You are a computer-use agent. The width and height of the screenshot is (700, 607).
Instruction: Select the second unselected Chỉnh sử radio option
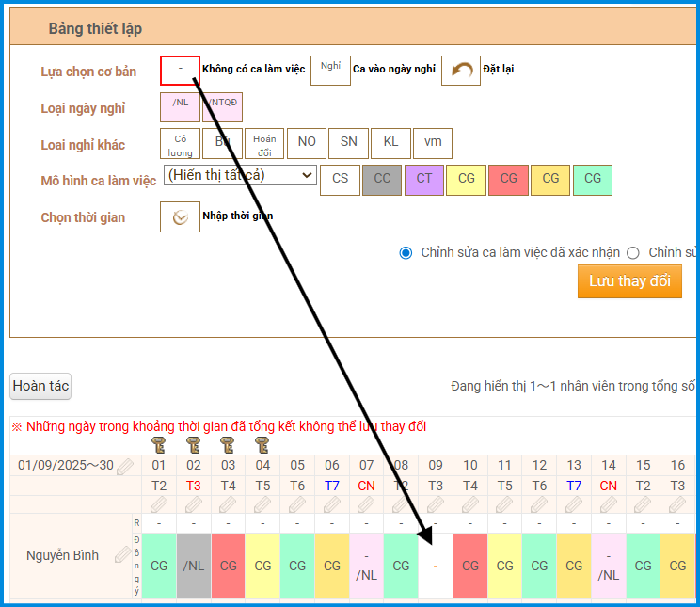tap(633, 252)
